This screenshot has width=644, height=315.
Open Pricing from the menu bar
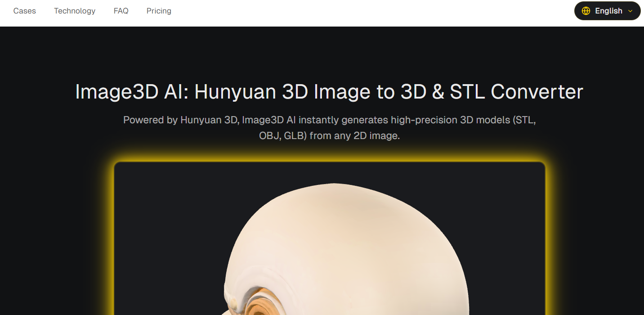pos(159,11)
